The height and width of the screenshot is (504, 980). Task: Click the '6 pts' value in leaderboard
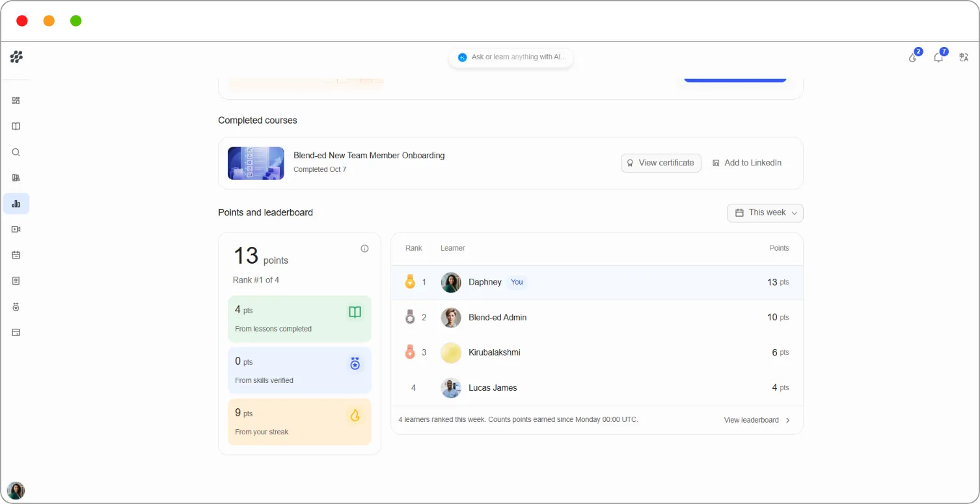click(x=781, y=352)
